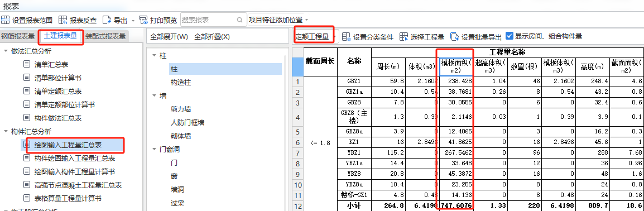Click the 超高体积(m3) column header
This screenshot has width=644, height=211.
coord(490,66)
